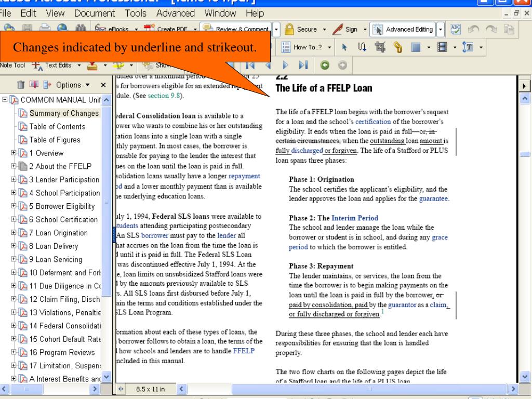532x399 pixels.
Task: Select the Crop tool
Action: (380, 47)
